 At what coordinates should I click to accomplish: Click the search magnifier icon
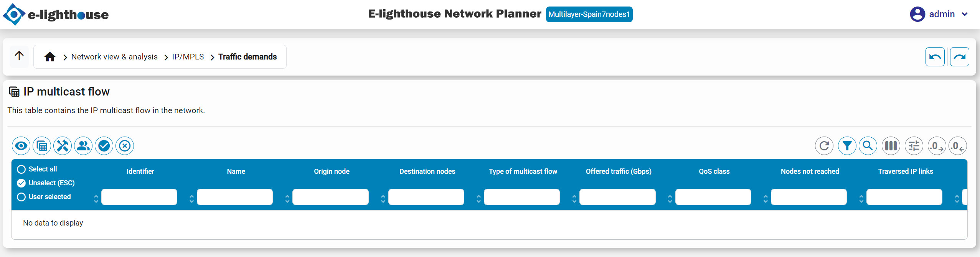pyautogui.click(x=868, y=146)
